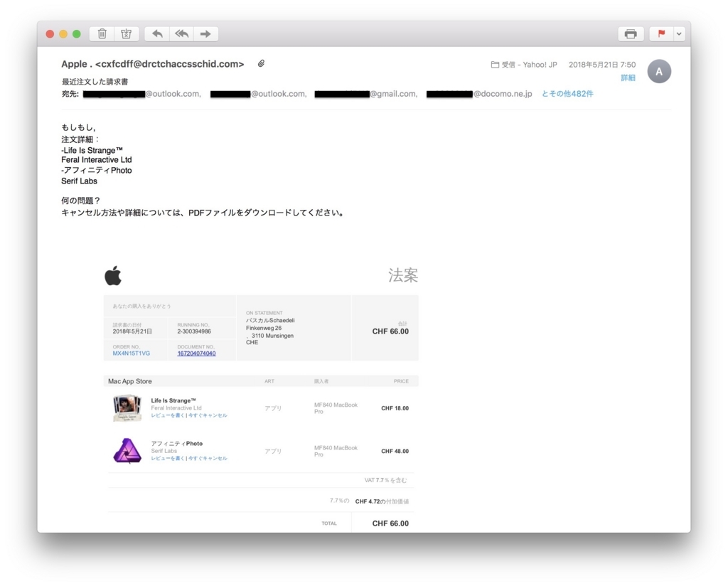Viewport: 728px width, 586px height.
Task: Click the green zoom window button
Action: 77,34
